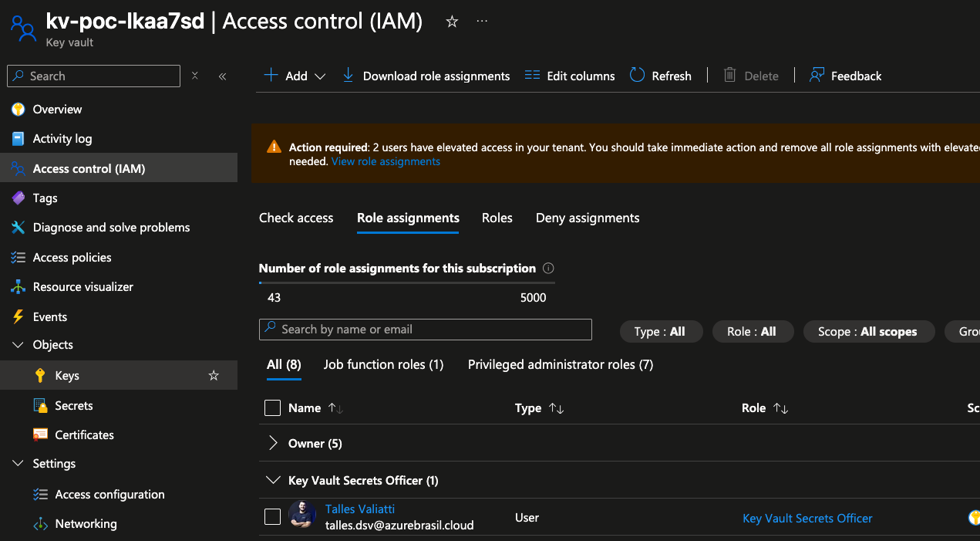Show Job function roles (1) sub-tab
980x541 pixels.
coord(384,364)
